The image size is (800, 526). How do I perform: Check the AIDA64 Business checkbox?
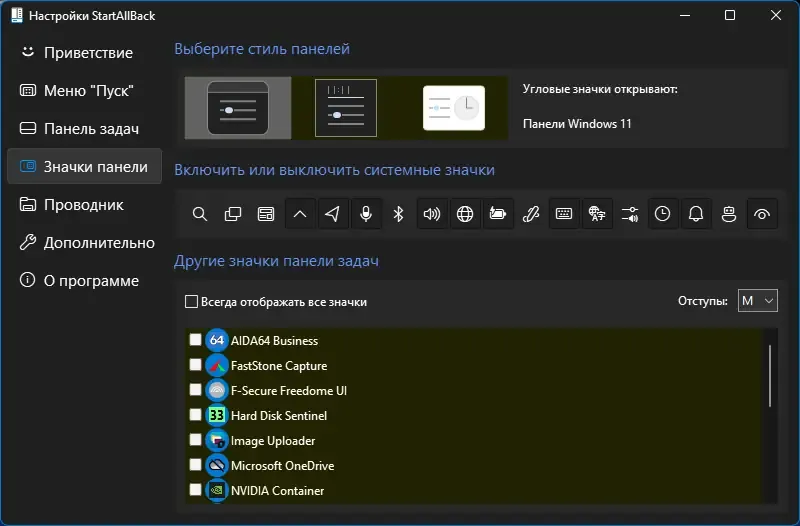pos(195,339)
